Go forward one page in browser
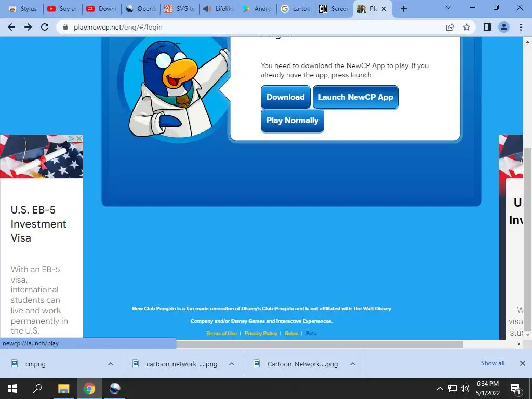Viewport: 532px width, 399px height. pos(28,27)
